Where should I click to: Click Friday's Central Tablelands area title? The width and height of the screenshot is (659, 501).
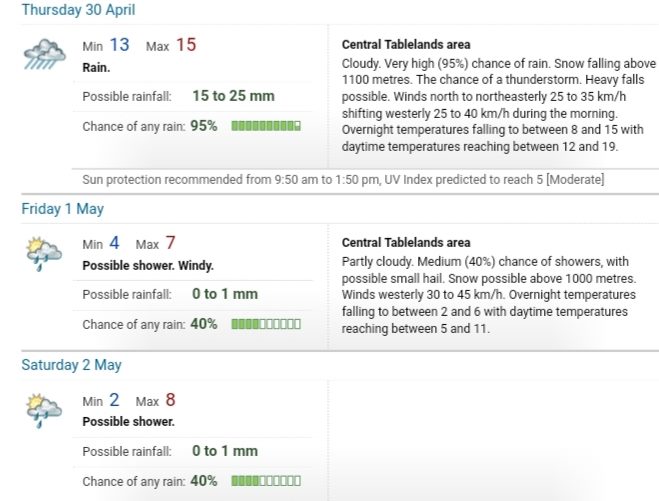tap(406, 243)
